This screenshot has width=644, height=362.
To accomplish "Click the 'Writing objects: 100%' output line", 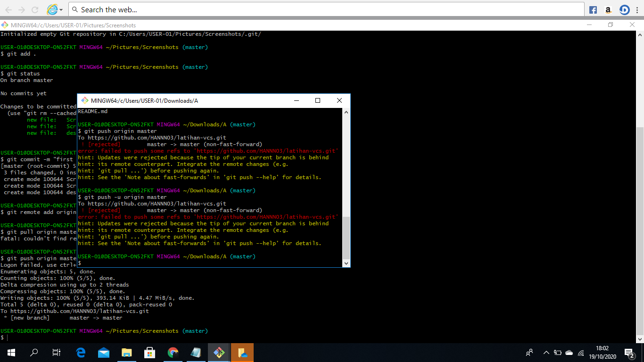I will 97,298.
